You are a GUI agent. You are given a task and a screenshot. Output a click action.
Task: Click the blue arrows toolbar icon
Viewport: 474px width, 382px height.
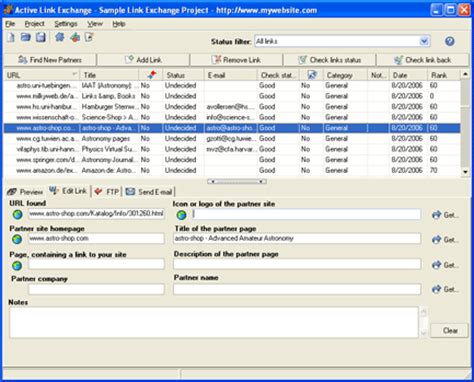60,37
